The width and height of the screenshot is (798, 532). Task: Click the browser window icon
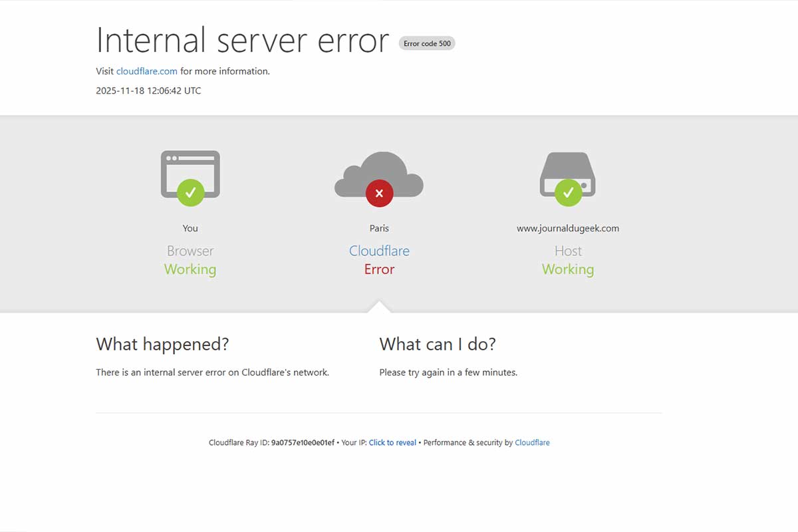coord(190,166)
